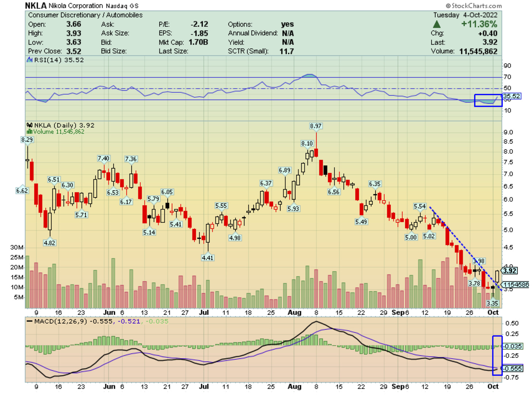
Task: Click the Volume value 11,545,862 in header
Action: coord(478,51)
